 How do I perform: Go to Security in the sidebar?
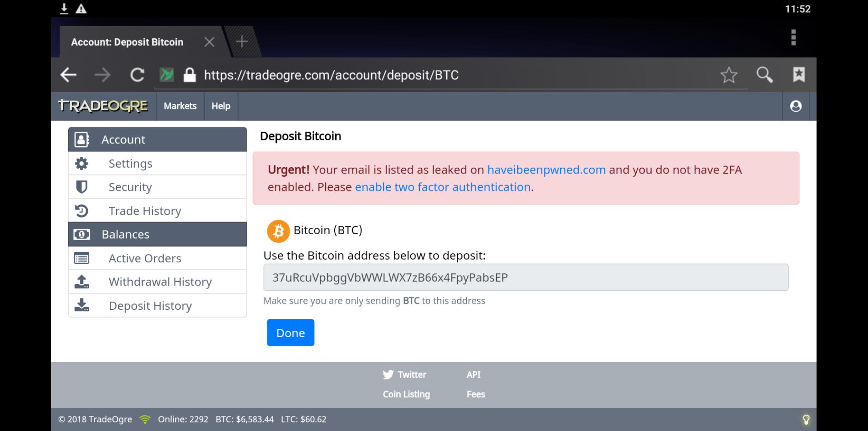pyautogui.click(x=158, y=187)
